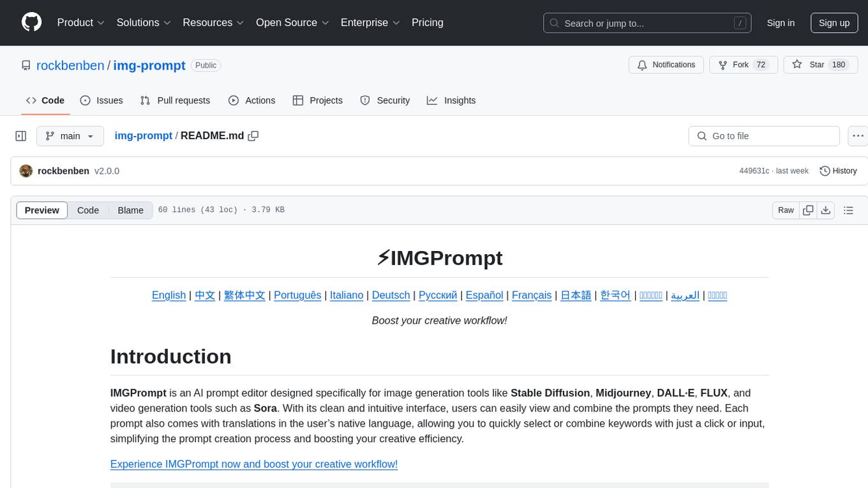The image size is (868, 488).
Task: Open the img-prompt repository link
Action: (149, 65)
